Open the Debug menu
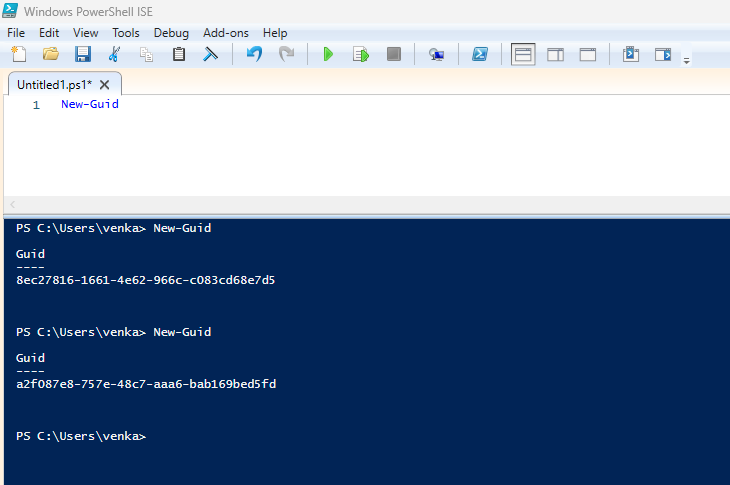Screen dimensions: 730x485 click(x=171, y=33)
